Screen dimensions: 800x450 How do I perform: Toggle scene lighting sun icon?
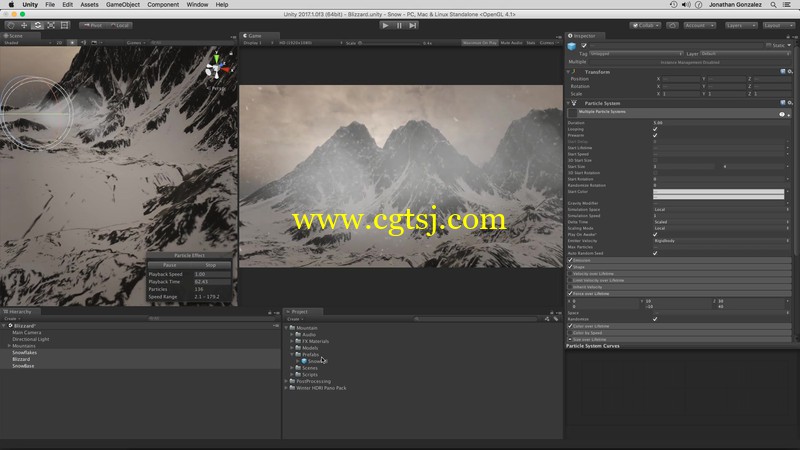[72, 43]
